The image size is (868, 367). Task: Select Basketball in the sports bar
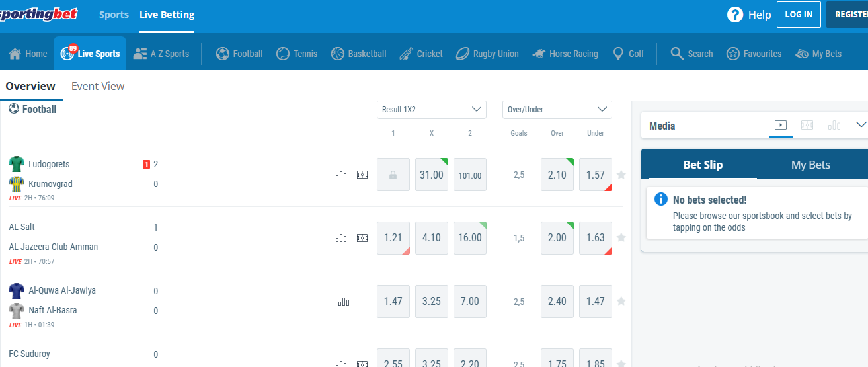tap(358, 54)
